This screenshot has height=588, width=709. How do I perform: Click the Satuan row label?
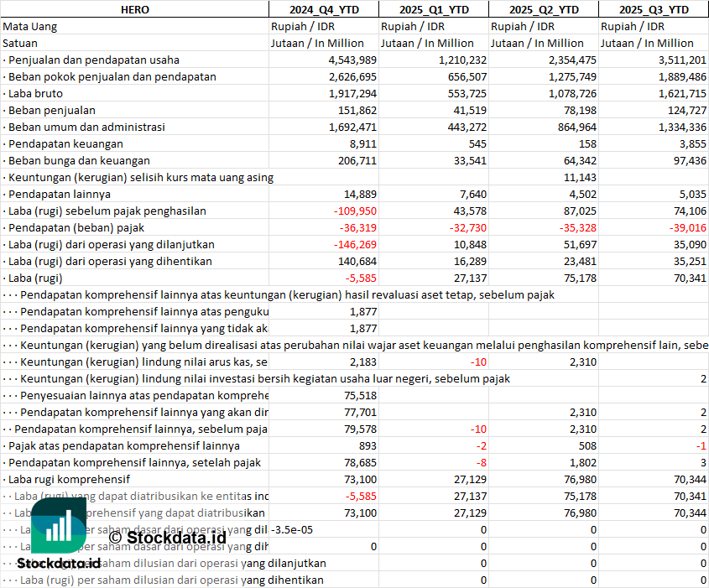[x=20, y=44]
